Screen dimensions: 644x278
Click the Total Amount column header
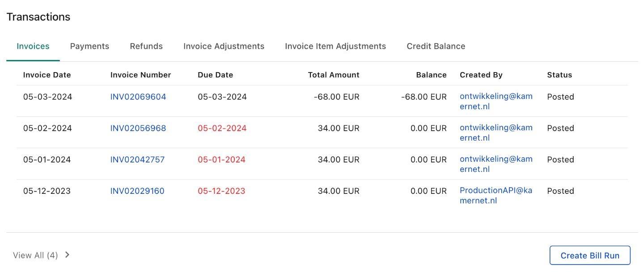tap(334, 75)
